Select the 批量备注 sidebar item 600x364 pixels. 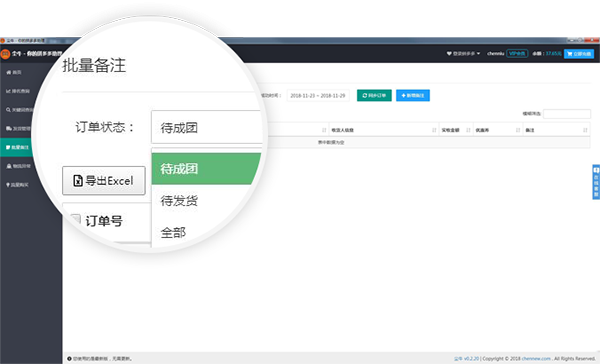click(x=17, y=147)
